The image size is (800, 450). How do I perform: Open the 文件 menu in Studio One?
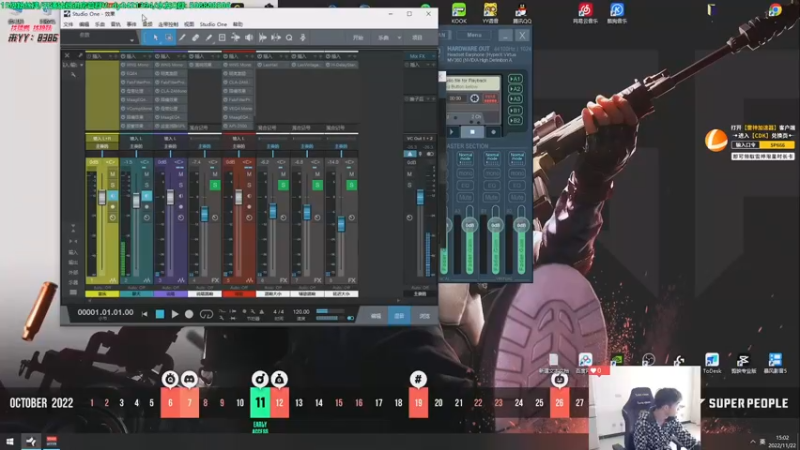[68, 24]
